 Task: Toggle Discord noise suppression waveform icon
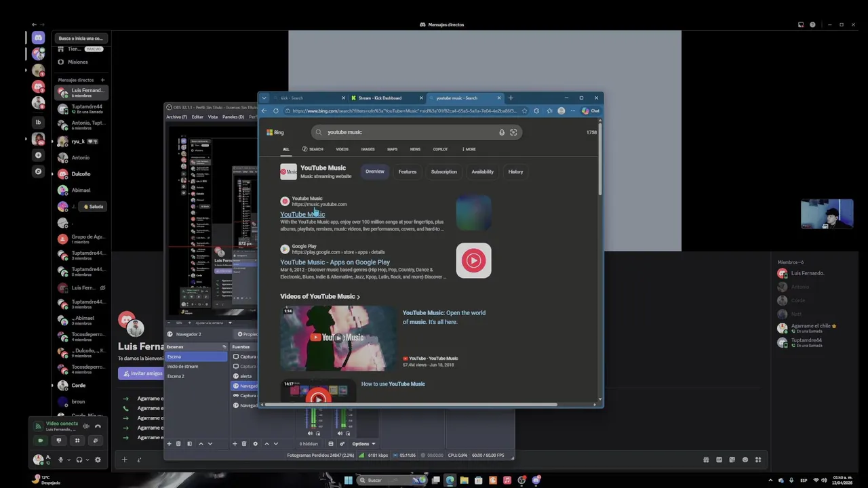pyautogui.click(x=86, y=426)
